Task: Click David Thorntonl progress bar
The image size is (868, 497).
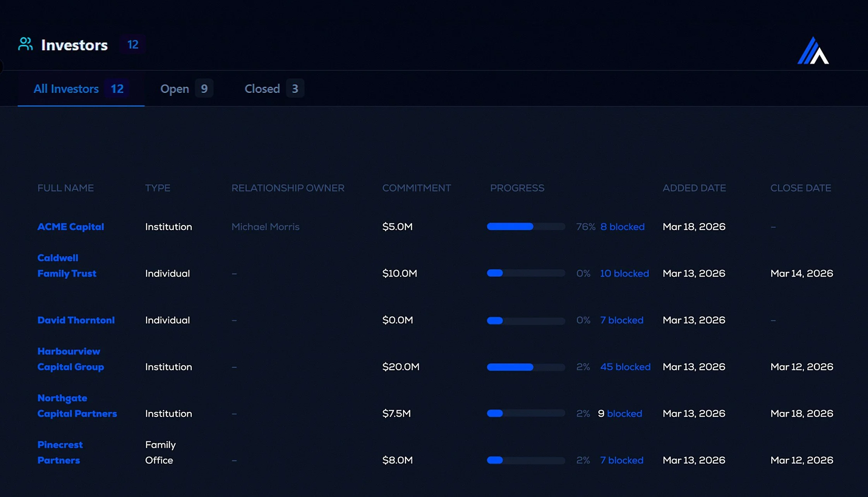Action: click(x=526, y=320)
